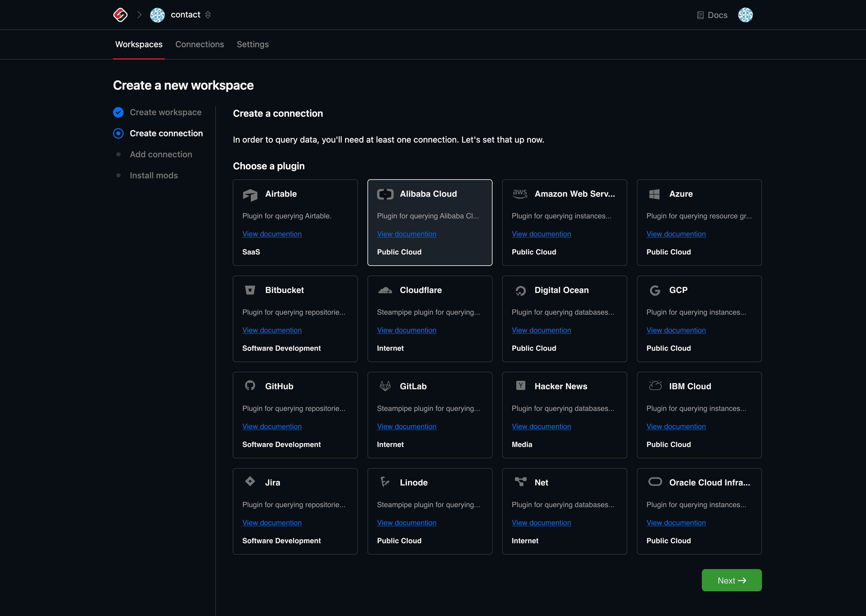Screen dimensions: 866x616
Task: Go to the Settings tab
Action: click(x=253, y=45)
